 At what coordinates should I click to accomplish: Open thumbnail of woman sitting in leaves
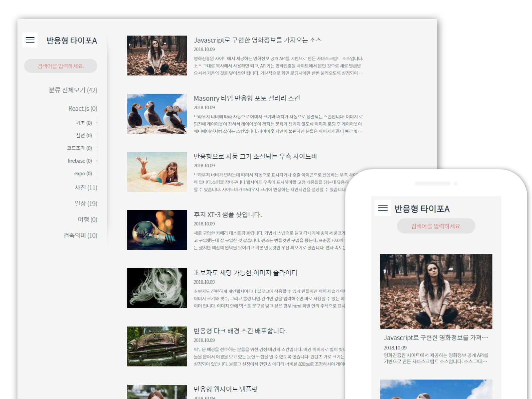pos(157,56)
